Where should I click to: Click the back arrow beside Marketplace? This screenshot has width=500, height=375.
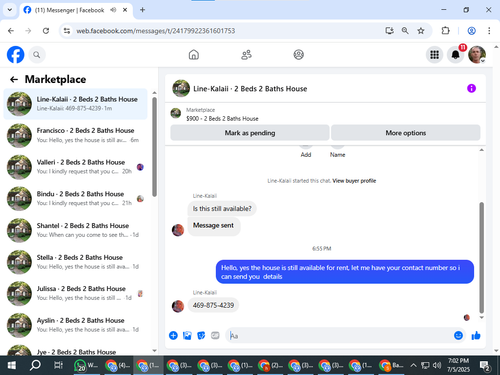pos(14,79)
